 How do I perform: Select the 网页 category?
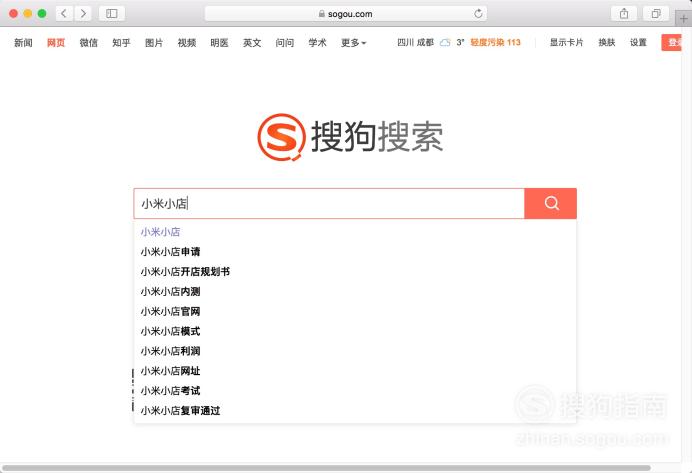pos(56,42)
